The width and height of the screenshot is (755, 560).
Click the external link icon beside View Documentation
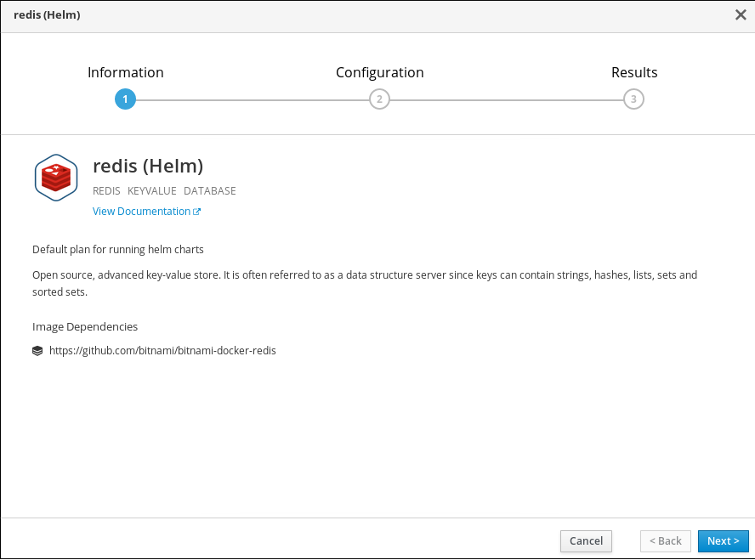[197, 212]
